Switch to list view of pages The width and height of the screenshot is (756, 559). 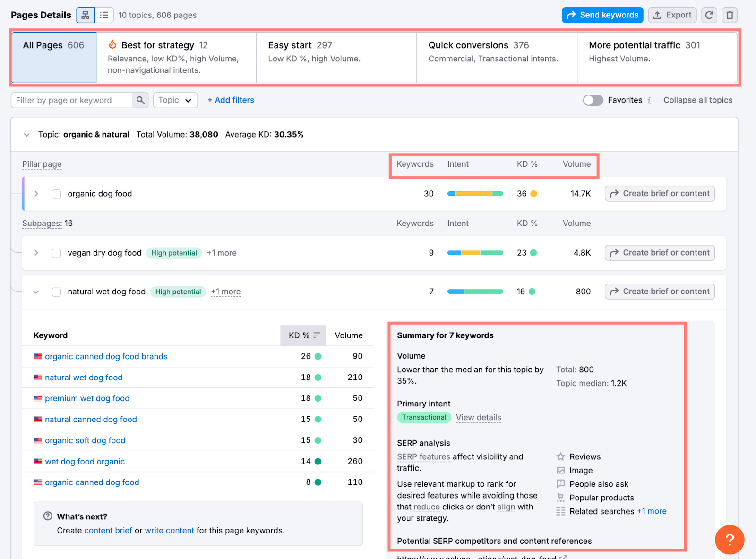(104, 15)
